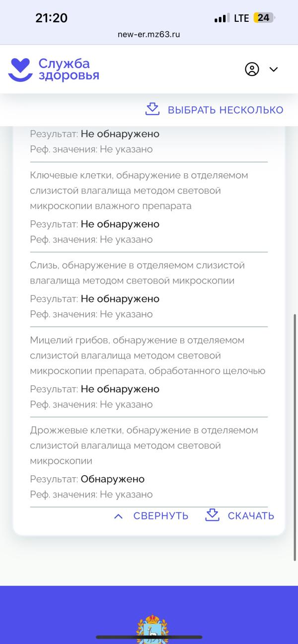Tap the new-er.mz63.ru address text
The width and height of the screenshot is (298, 644).
pyautogui.click(x=149, y=35)
